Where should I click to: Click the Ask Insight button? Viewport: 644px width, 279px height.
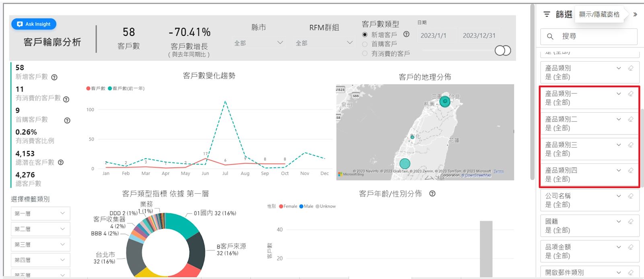pos(34,24)
